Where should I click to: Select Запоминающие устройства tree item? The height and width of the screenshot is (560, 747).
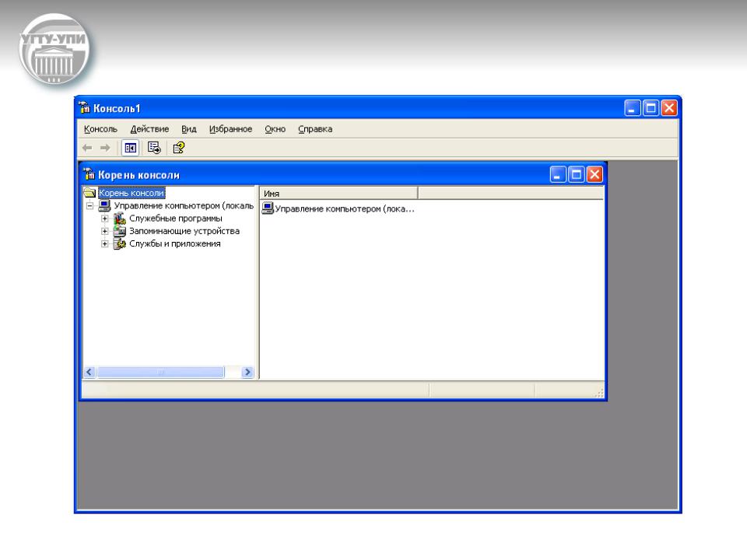pyautogui.click(x=184, y=231)
